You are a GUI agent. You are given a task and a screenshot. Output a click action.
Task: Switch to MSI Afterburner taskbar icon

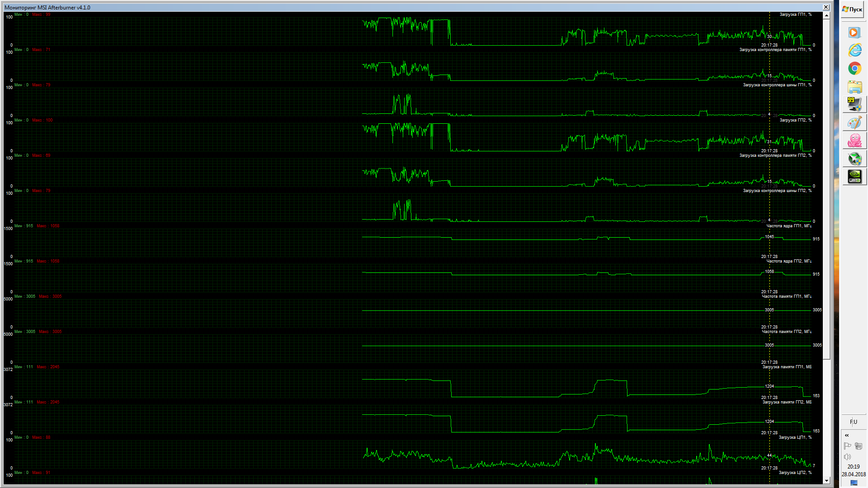coord(854,159)
